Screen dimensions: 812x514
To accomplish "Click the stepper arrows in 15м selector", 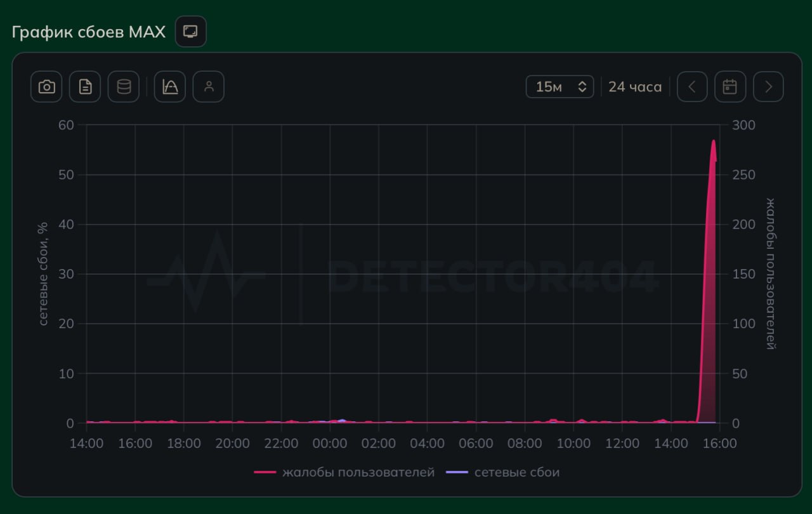I will click(582, 87).
